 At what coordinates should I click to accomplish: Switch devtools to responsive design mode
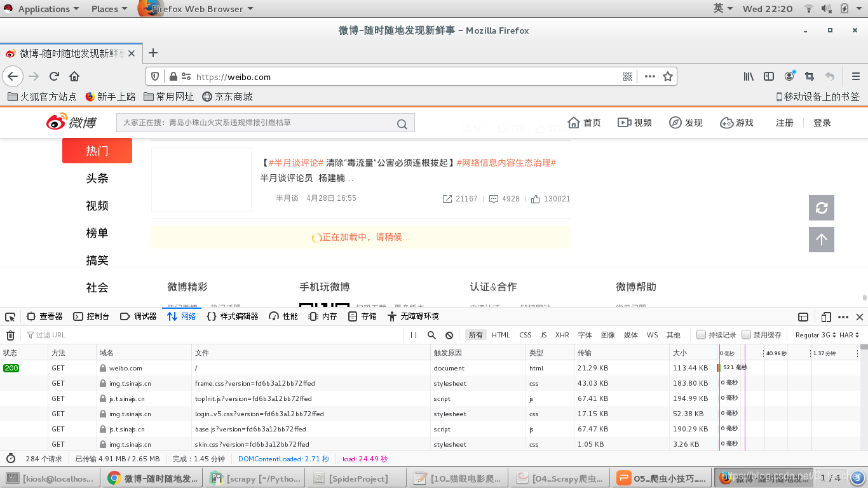[826, 316]
